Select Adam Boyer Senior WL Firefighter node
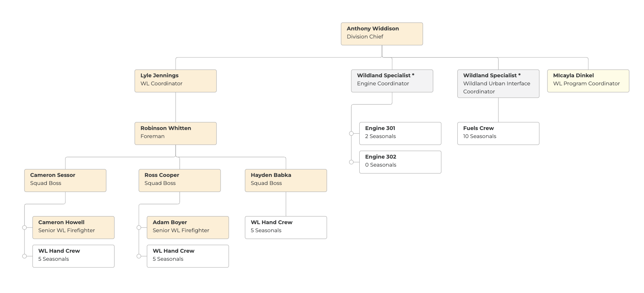Screen dimensions: 644x293 (x=188, y=227)
